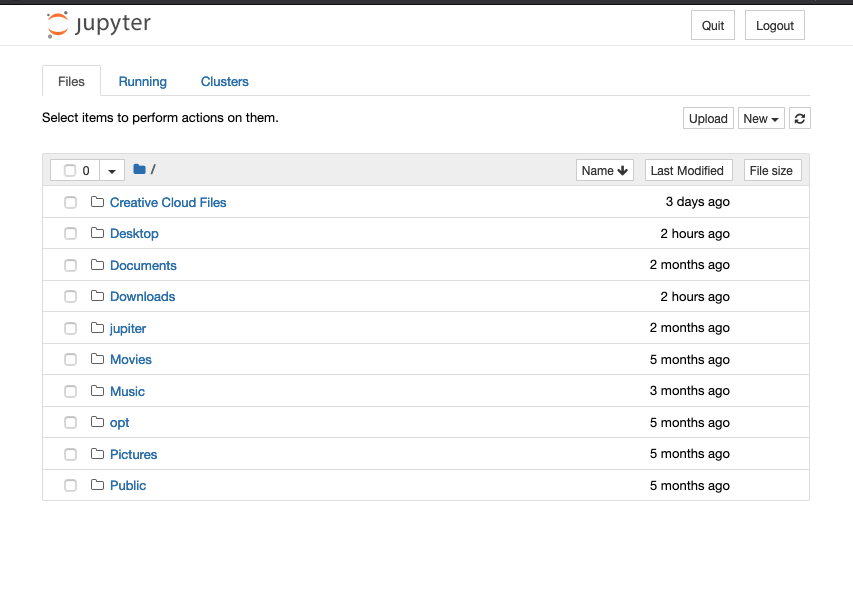This screenshot has width=853, height=612.
Task: Tick the checkbox for the opt folder
Action: [x=70, y=422]
